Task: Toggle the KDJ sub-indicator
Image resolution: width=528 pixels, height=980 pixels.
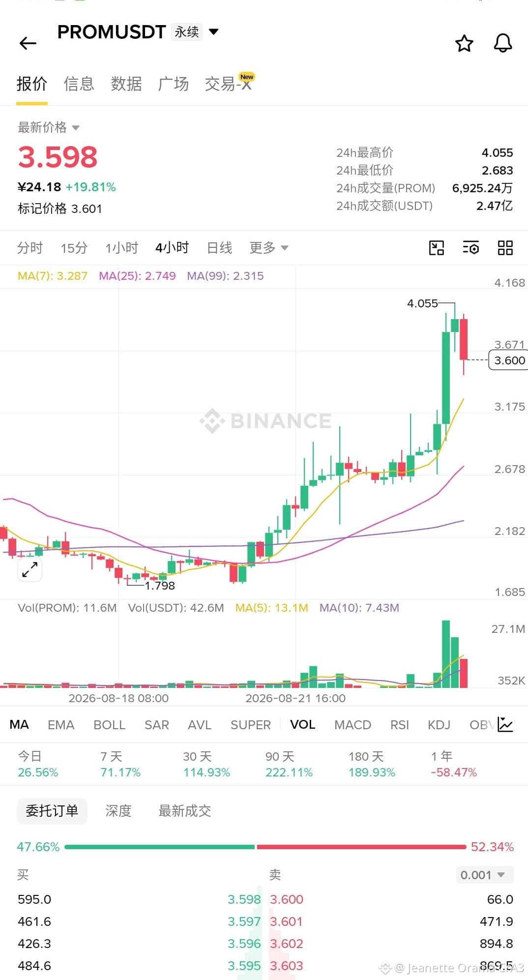Action: (439, 725)
